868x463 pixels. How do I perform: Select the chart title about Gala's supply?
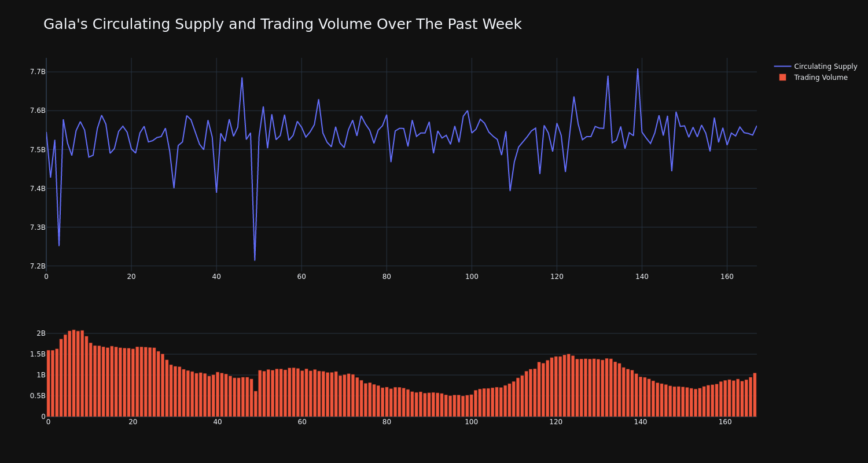click(x=282, y=24)
